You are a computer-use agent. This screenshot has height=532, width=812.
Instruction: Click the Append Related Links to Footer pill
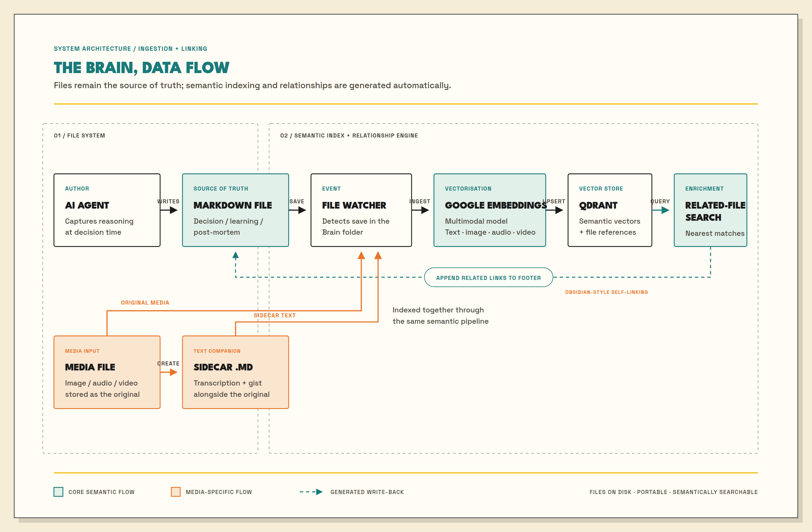pos(488,277)
